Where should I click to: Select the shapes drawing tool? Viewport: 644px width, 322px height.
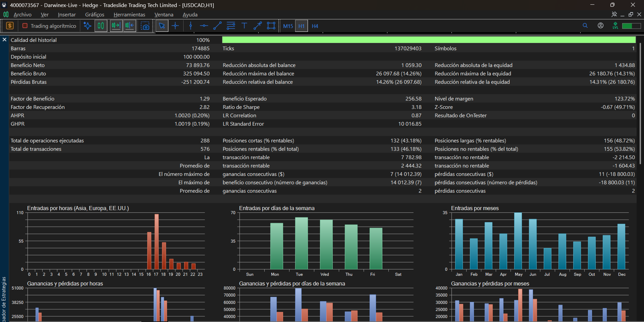[x=271, y=26]
